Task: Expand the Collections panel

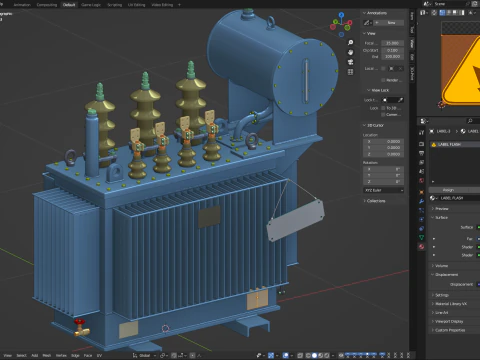Action: (374, 201)
